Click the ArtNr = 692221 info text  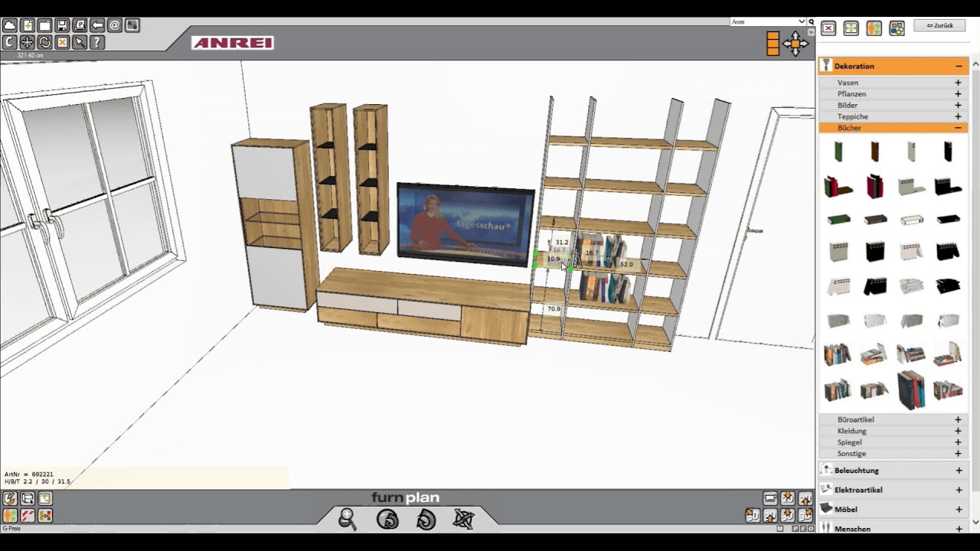tap(29, 474)
